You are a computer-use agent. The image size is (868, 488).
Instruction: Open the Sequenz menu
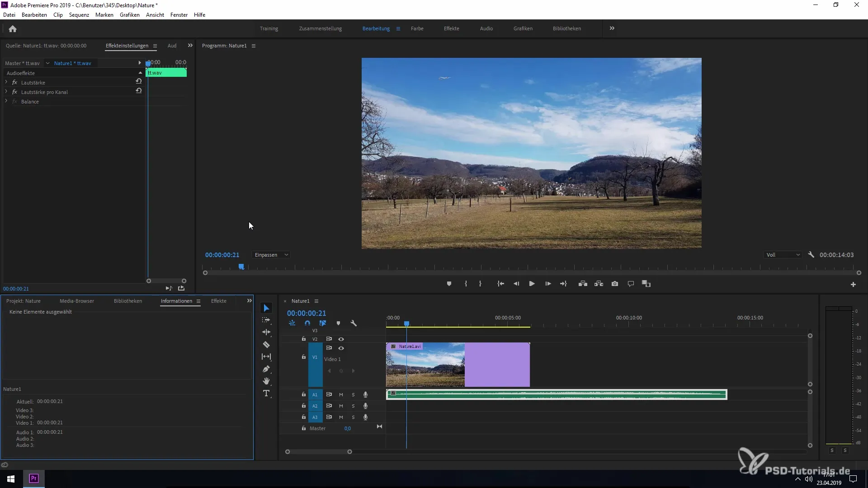coord(79,15)
